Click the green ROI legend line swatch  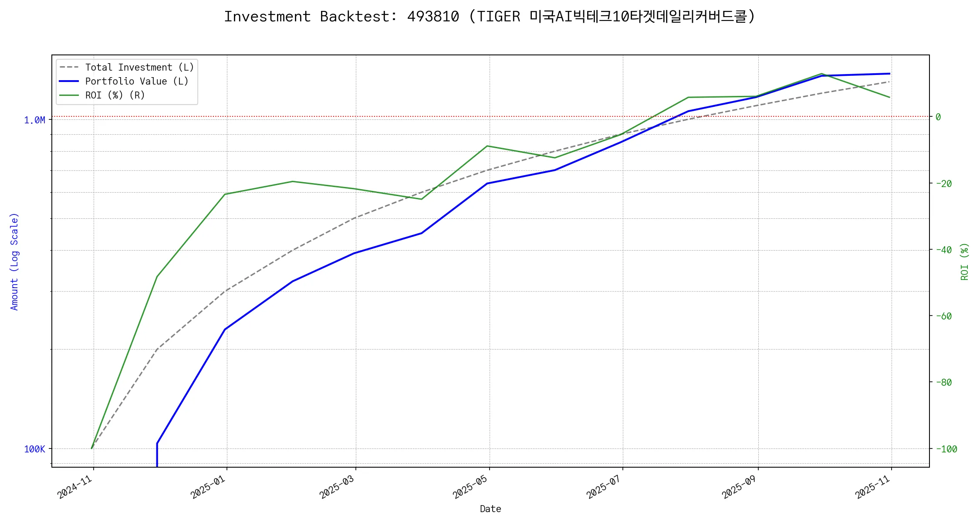69,95
